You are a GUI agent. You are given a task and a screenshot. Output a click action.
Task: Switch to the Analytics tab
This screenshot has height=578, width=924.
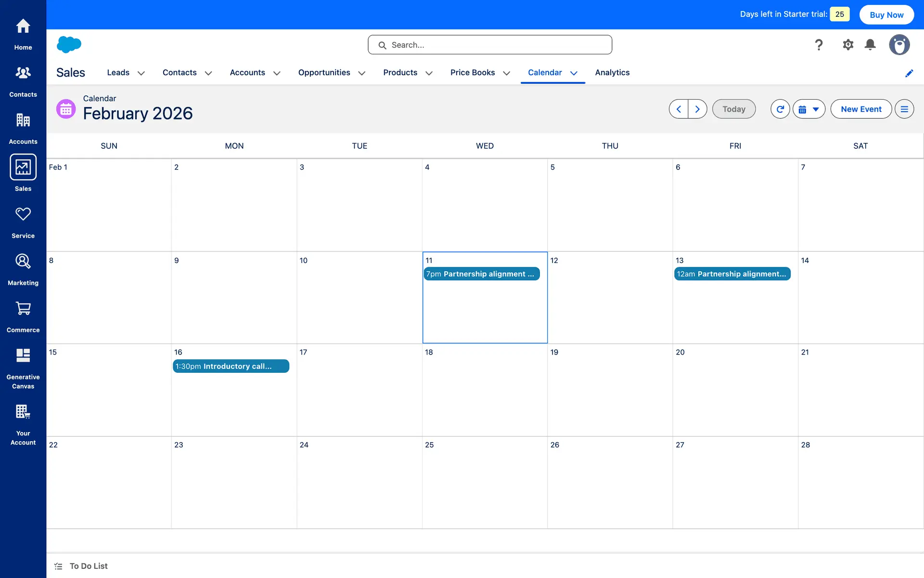(x=612, y=73)
